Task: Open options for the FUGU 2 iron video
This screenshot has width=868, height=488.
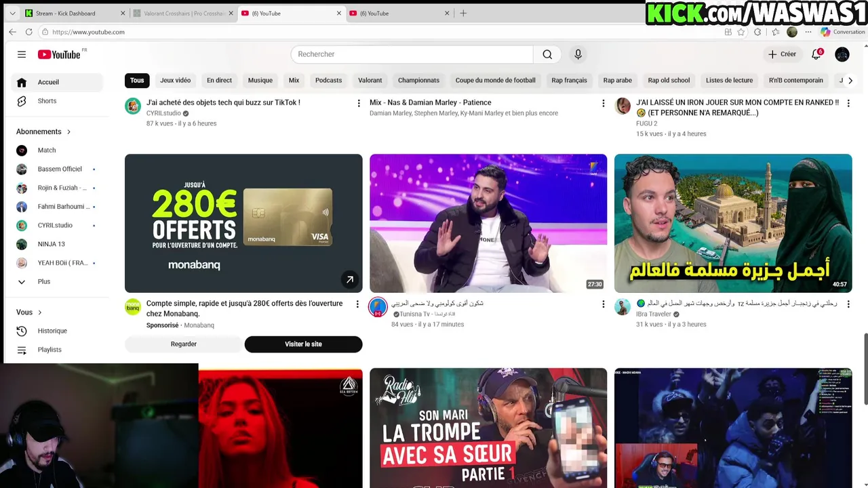Action: 848,103
